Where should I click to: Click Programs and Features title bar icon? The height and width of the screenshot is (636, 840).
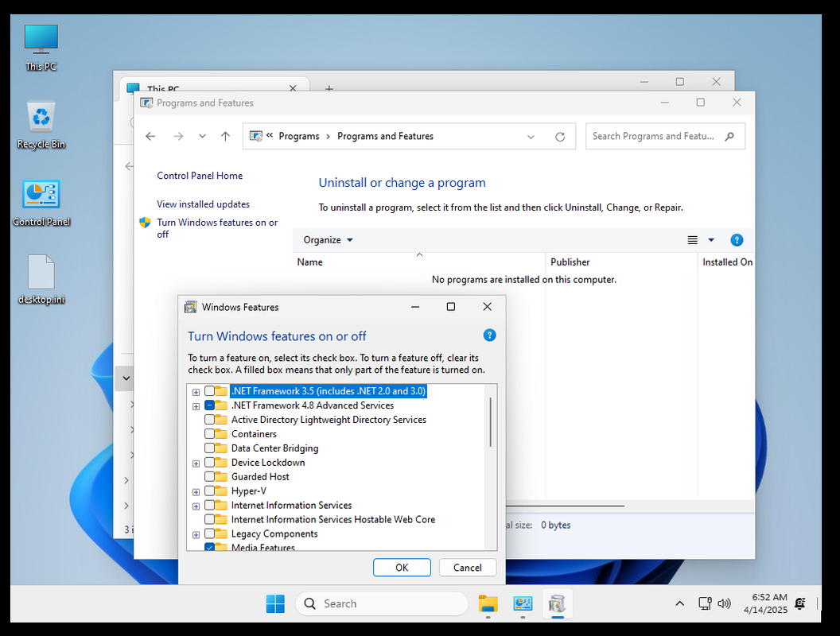[x=146, y=103]
